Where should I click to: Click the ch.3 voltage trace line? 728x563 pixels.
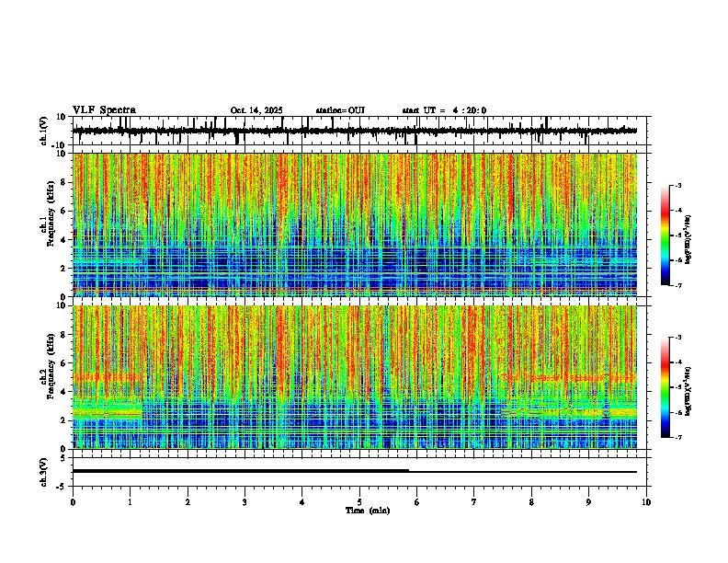[x=355, y=471]
